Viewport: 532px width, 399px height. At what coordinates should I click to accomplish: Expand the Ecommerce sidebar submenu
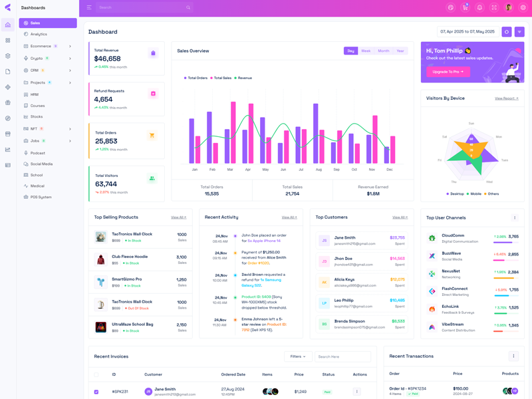pos(70,47)
